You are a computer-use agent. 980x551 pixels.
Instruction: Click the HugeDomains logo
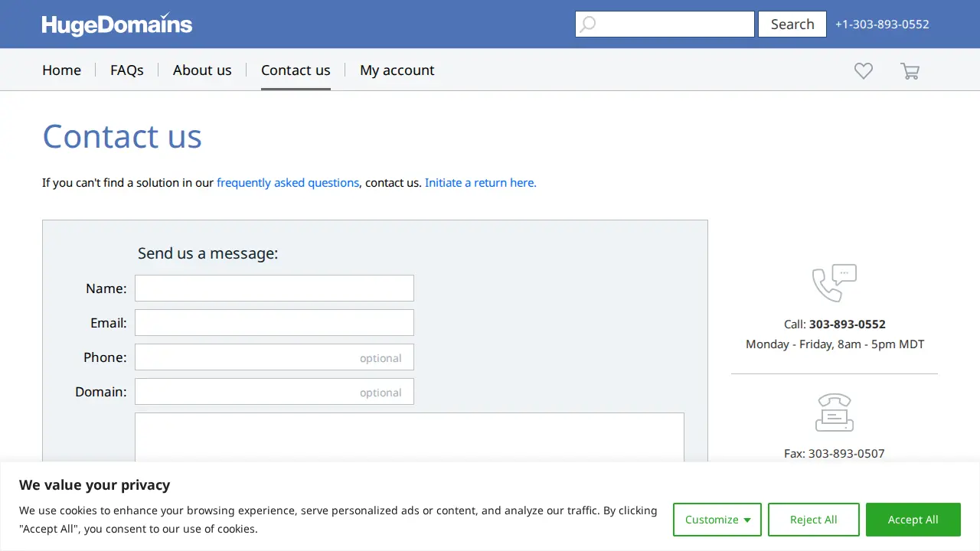point(117,24)
